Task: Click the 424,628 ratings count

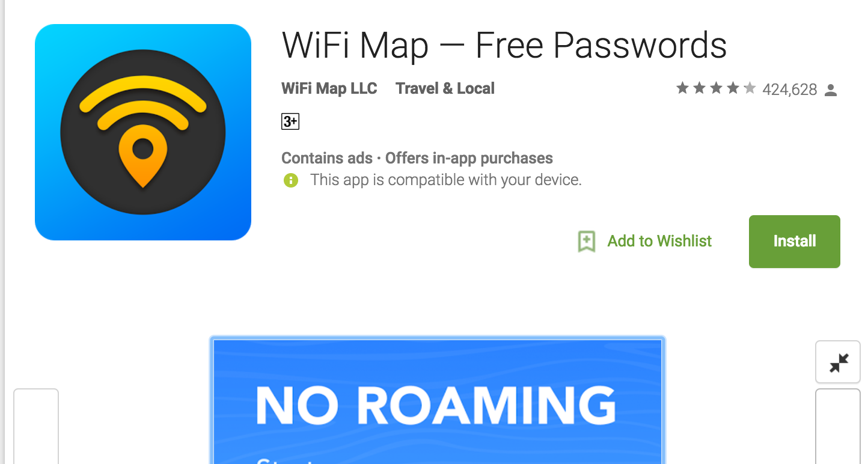Action: point(789,90)
